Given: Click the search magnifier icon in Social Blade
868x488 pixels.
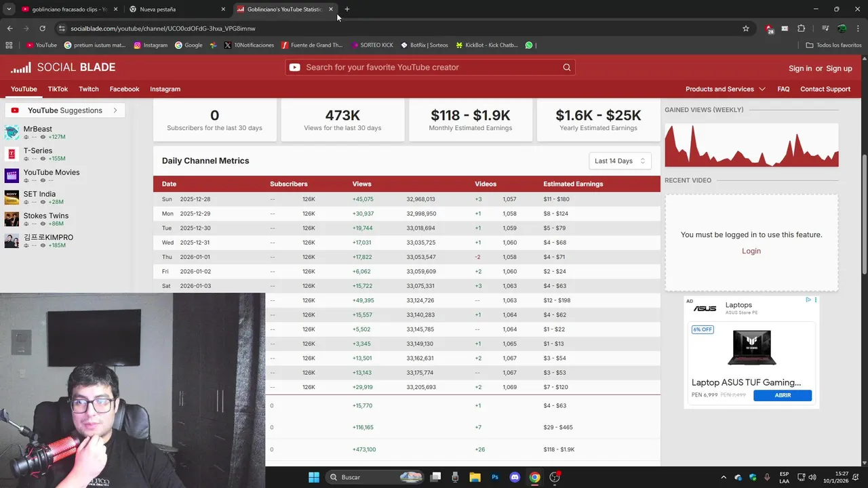Looking at the screenshot, I should [x=567, y=67].
